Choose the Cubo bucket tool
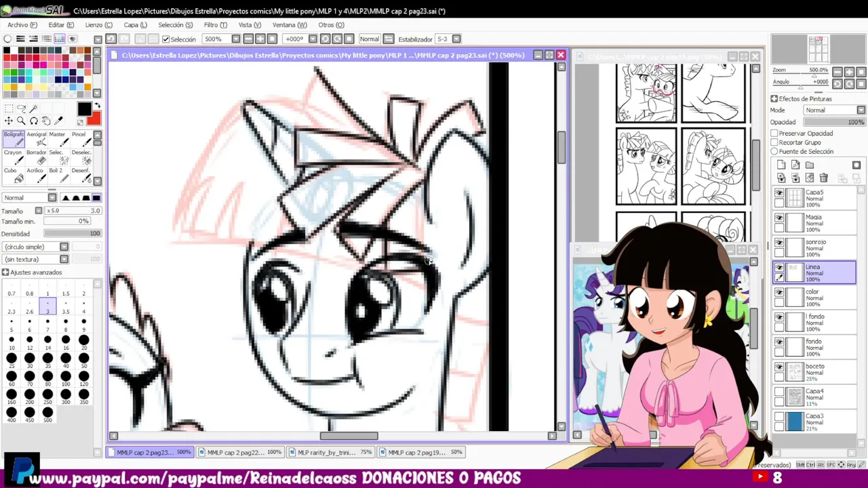The image size is (868, 488). [14, 176]
